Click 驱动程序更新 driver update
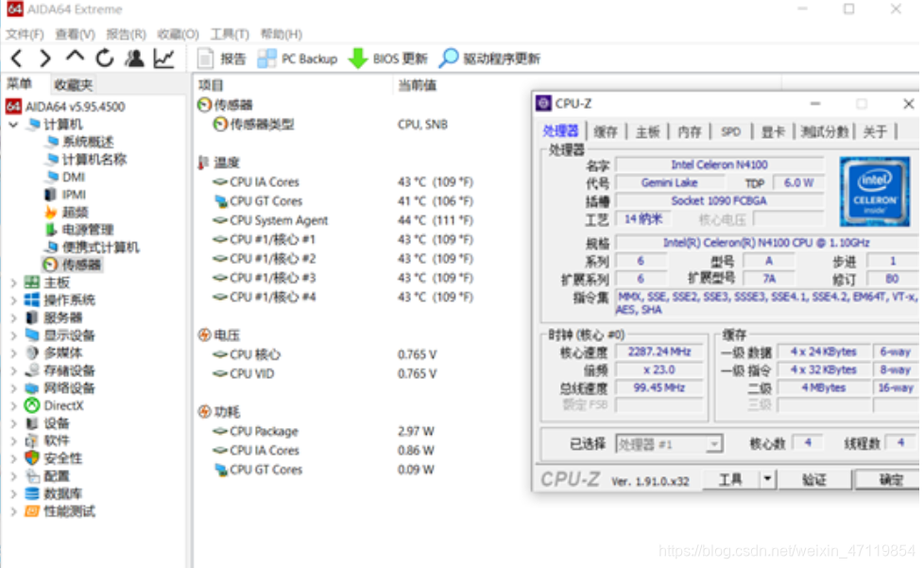 [489, 59]
